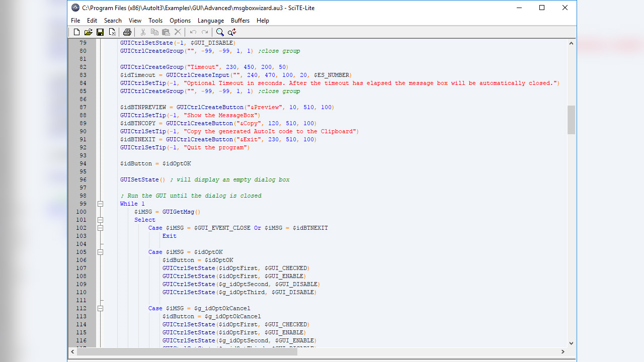Click the GUISetState() call on line 96

click(x=143, y=179)
